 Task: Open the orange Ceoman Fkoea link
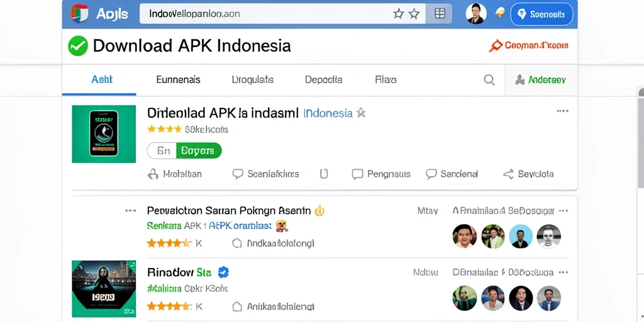pos(528,45)
